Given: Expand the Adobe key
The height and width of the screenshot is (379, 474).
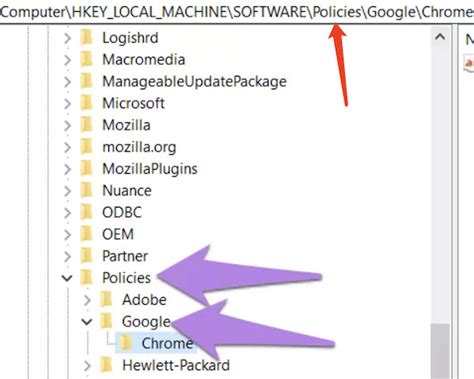Looking at the screenshot, I should coord(87,300).
